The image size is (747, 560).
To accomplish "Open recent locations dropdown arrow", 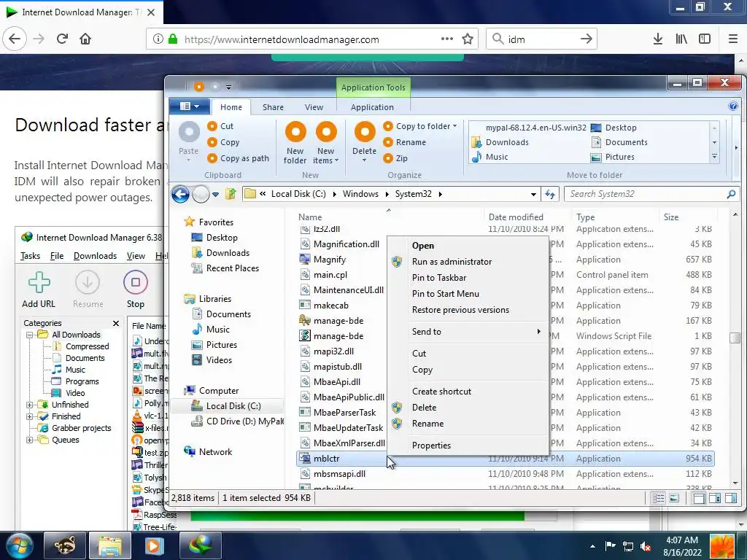I will [215, 194].
